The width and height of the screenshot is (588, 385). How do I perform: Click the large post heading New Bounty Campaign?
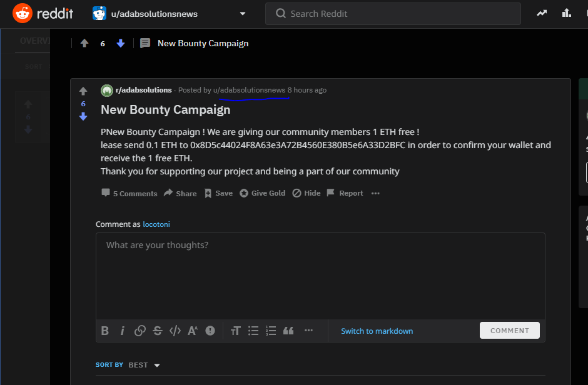tap(165, 110)
